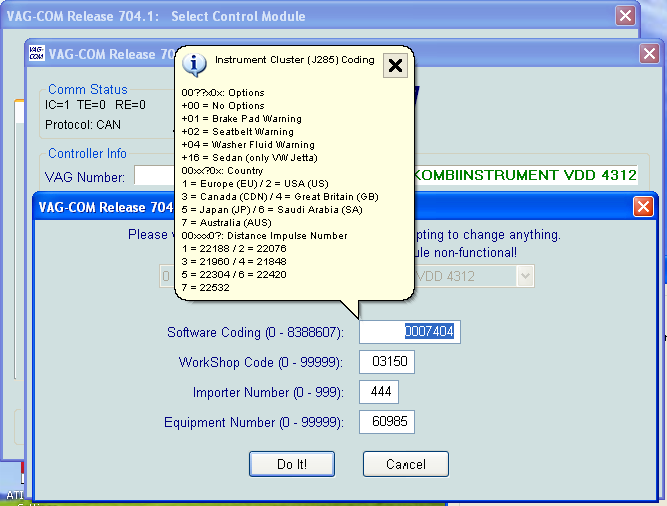
Task: Click the '+01 = Brake Pad Warning' line
Action: click(x=242, y=119)
